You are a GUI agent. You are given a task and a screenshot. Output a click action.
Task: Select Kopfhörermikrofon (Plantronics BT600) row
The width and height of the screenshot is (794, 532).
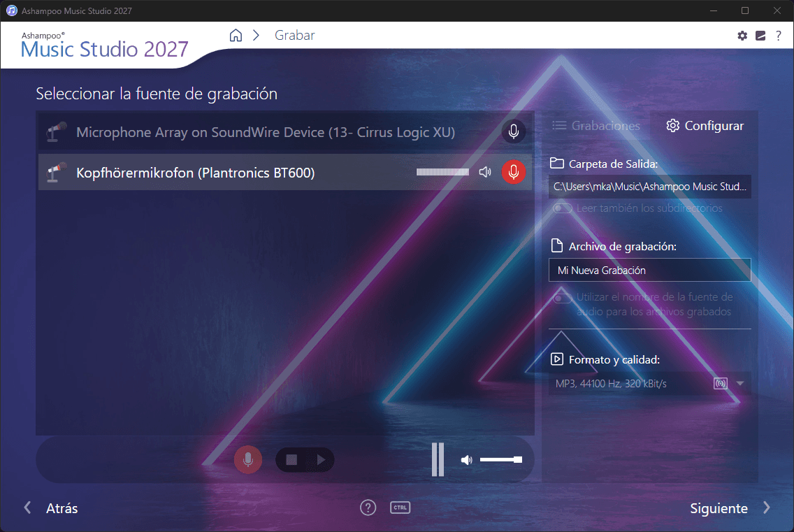[x=285, y=172]
